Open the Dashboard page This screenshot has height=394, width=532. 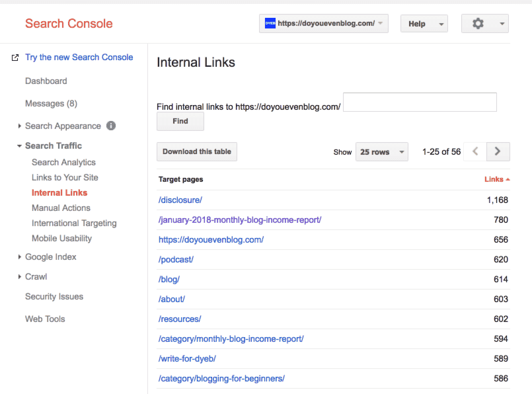(46, 81)
